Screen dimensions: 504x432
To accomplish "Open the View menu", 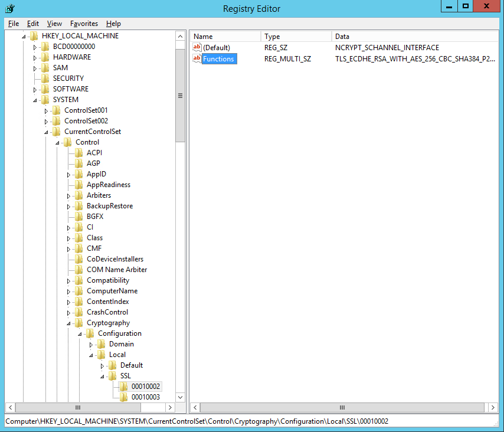I will (54, 24).
